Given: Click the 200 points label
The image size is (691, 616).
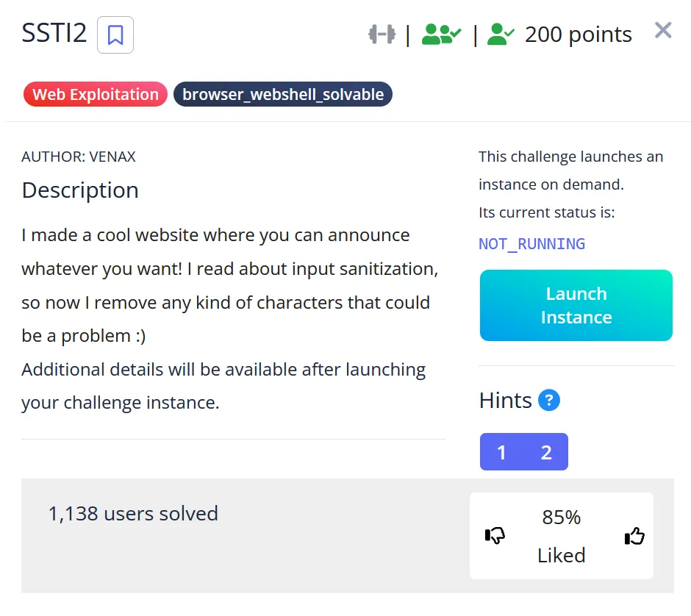Looking at the screenshot, I should (x=578, y=35).
